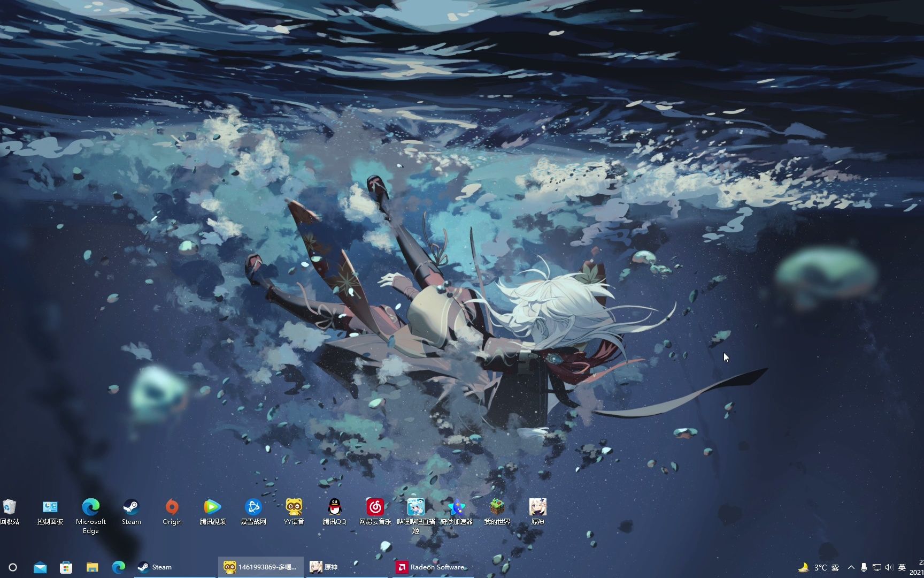Select the 我的世界 Minecraft desktop shortcut
Viewport: 924px width, 578px height.
(497, 512)
